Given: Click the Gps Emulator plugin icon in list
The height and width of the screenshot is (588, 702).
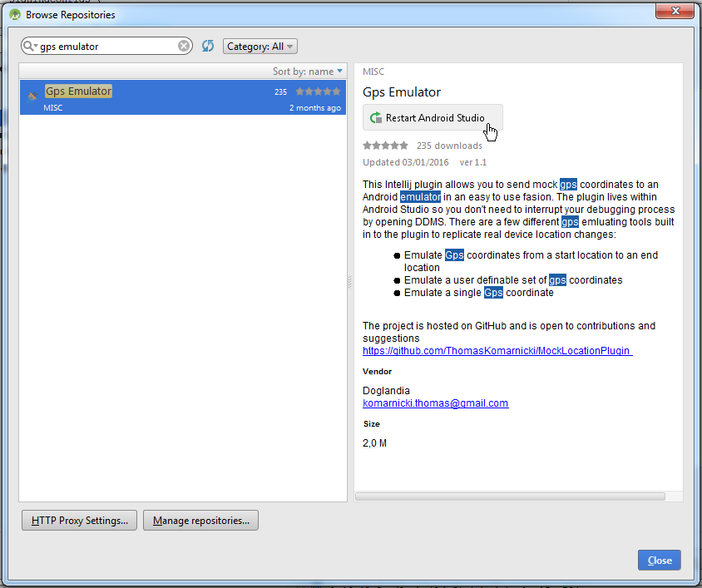Looking at the screenshot, I should click(32, 96).
